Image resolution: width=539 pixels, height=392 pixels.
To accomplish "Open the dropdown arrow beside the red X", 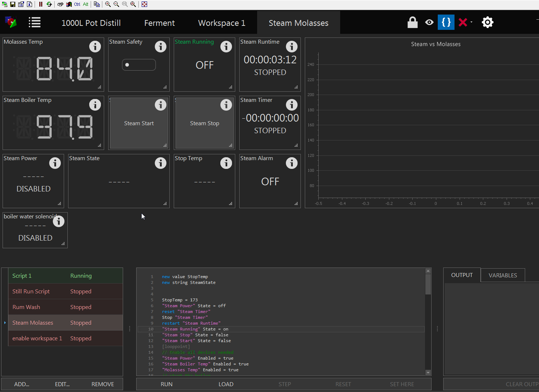I will click(x=471, y=22).
